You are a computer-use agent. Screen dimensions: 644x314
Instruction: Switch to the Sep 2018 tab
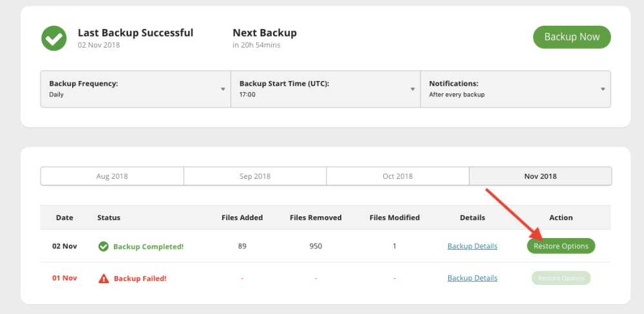(255, 176)
